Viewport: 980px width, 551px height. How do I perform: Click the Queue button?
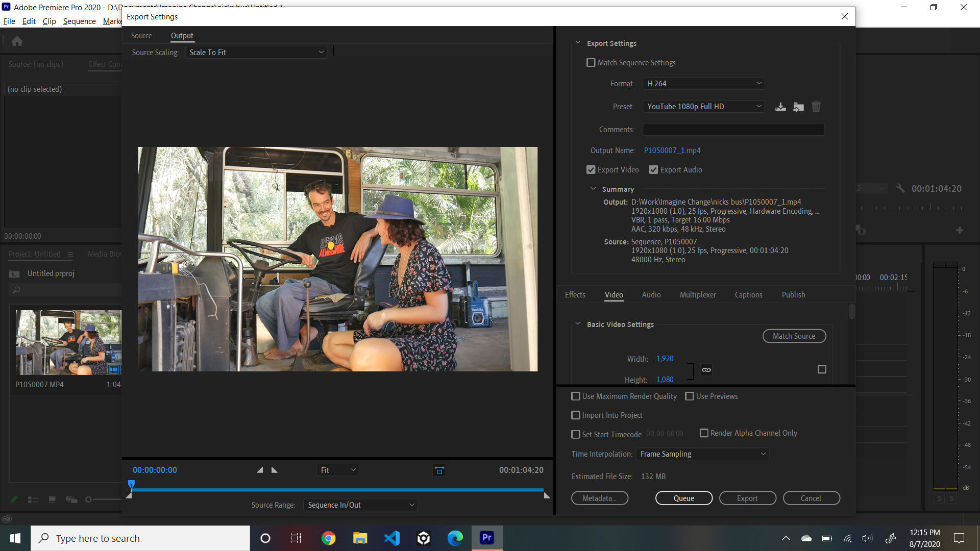pyautogui.click(x=684, y=498)
